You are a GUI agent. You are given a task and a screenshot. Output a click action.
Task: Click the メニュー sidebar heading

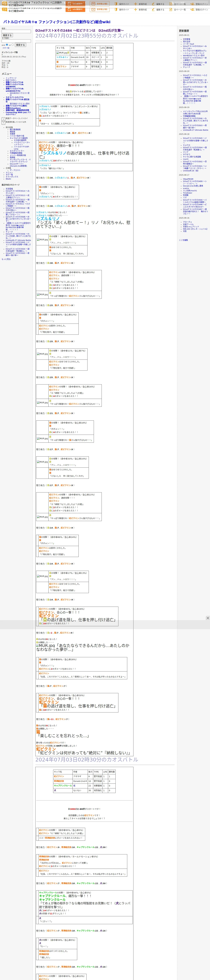pyautogui.click(x=7, y=74)
